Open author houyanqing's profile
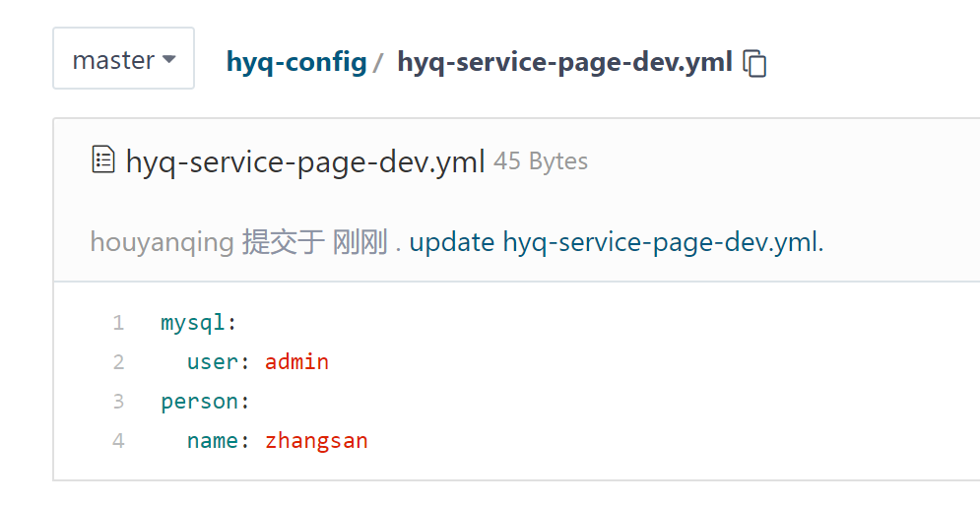This screenshot has width=980, height=505. (162, 242)
